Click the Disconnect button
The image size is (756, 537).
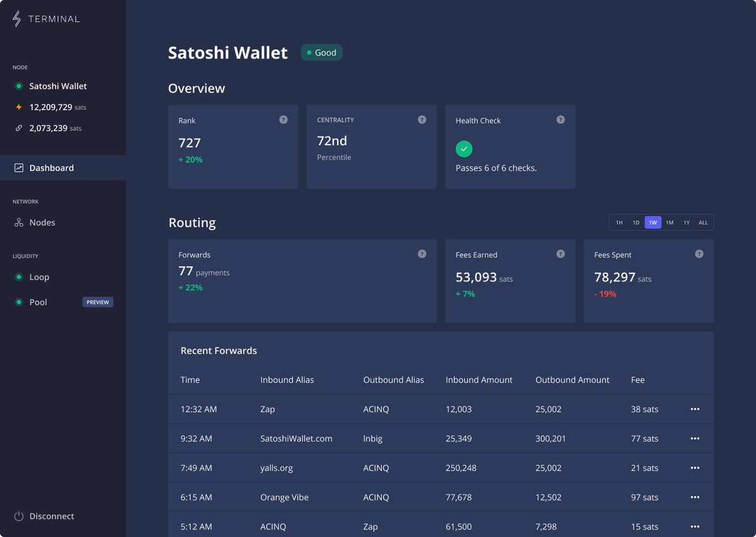tap(44, 516)
